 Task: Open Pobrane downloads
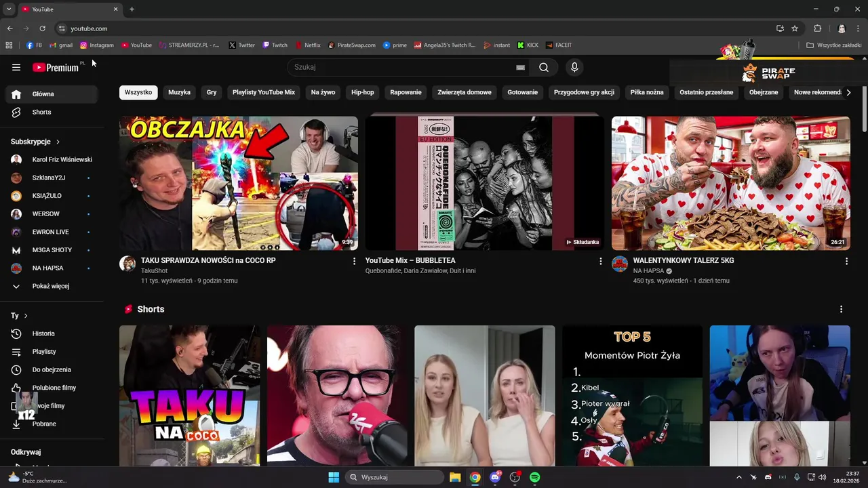coord(52,424)
